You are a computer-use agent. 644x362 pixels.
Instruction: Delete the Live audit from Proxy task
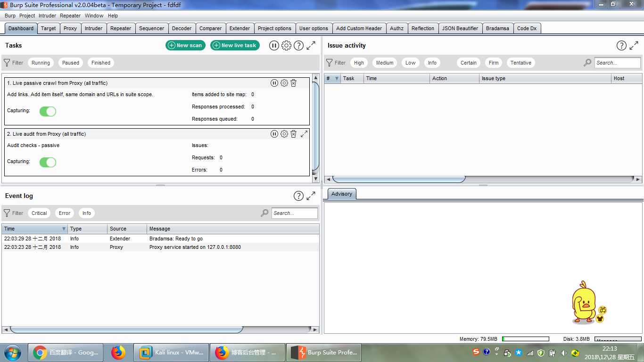click(293, 134)
